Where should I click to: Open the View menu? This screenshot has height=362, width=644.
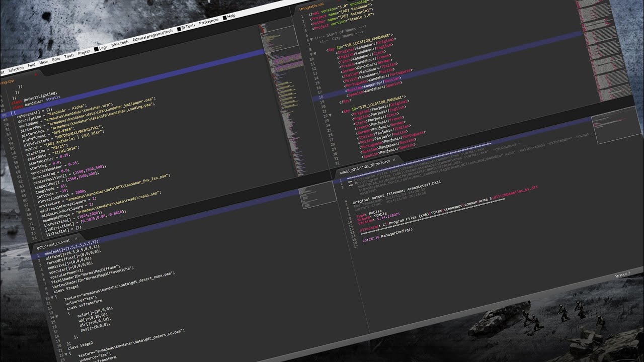43,62
